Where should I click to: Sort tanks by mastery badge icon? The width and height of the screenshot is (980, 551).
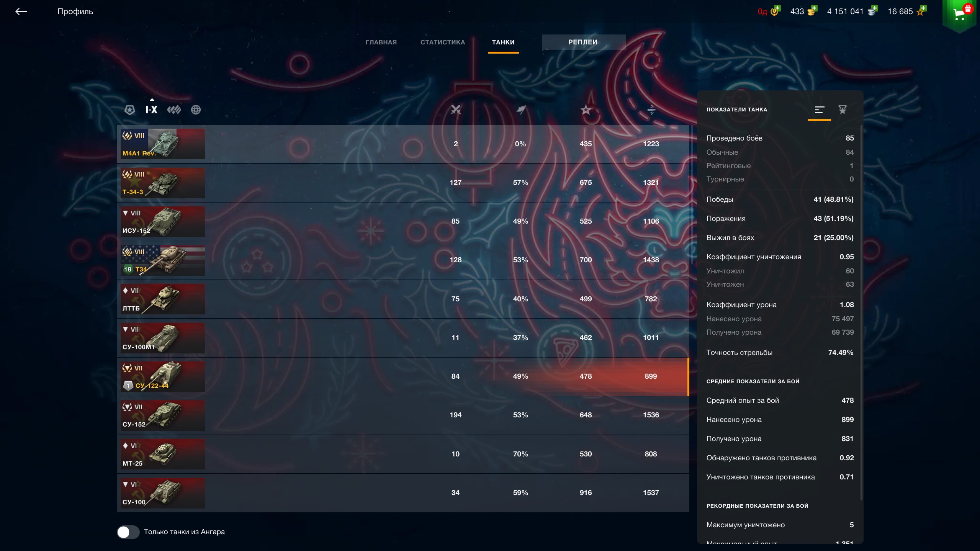pos(130,110)
